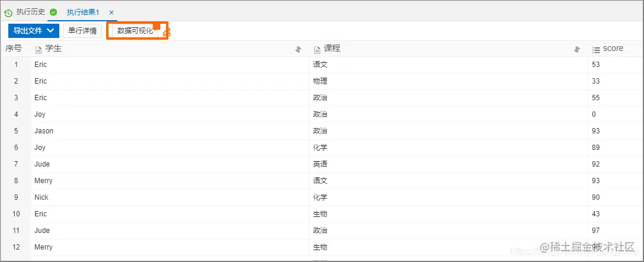Click the score column list icon
The height and width of the screenshot is (262, 644).
(x=596, y=50)
